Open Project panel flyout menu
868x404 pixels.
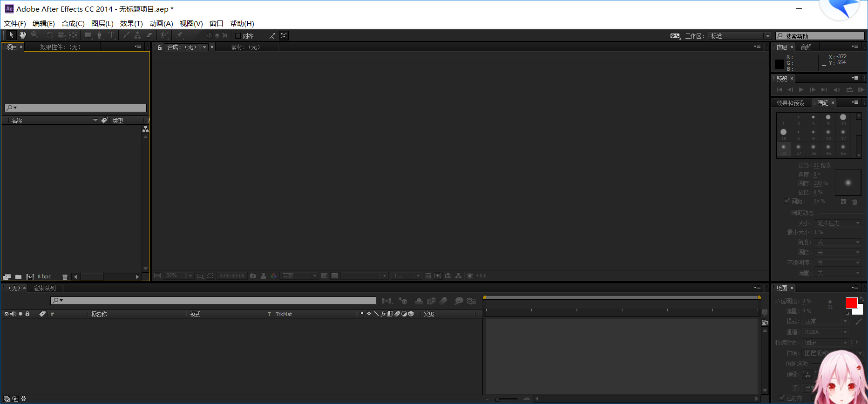coord(138,47)
